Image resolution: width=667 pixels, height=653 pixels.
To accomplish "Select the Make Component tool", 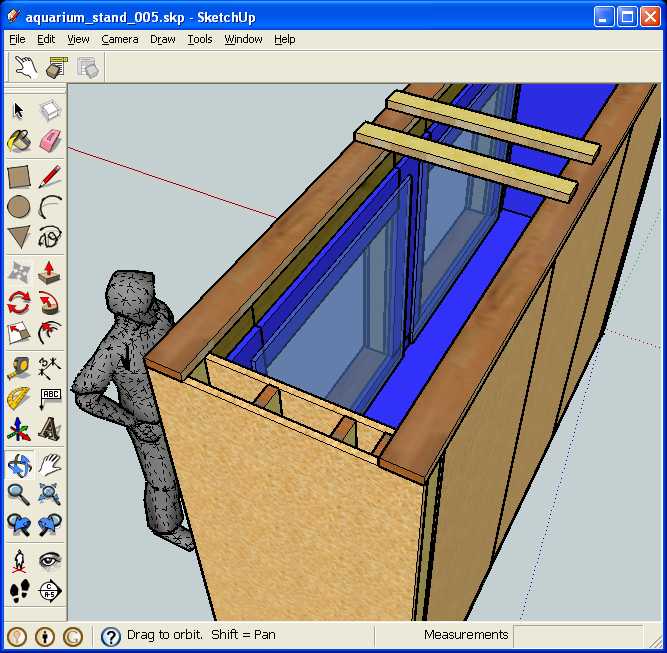I will tap(50, 110).
